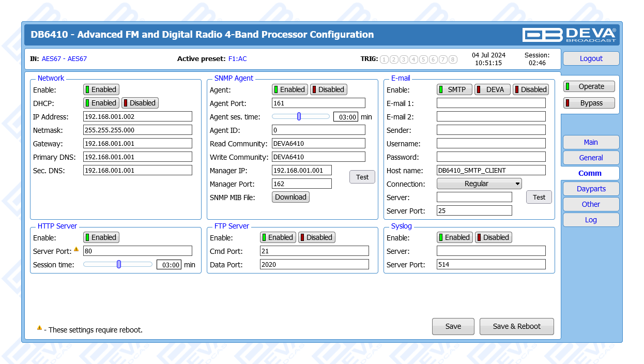Screen dimensions: 644x364
Task: Open the Connection type dropdown
Action: [x=479, y=184]
